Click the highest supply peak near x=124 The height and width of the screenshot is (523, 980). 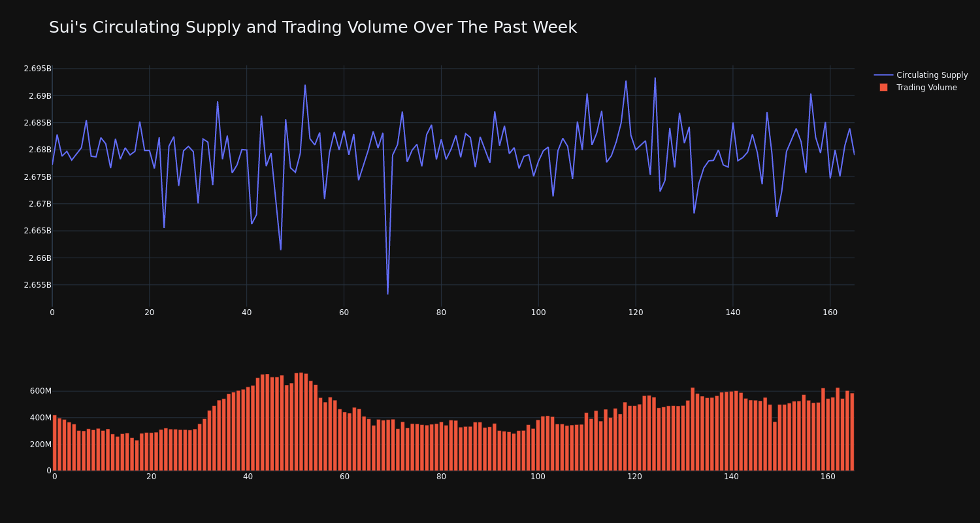point(655,78)
